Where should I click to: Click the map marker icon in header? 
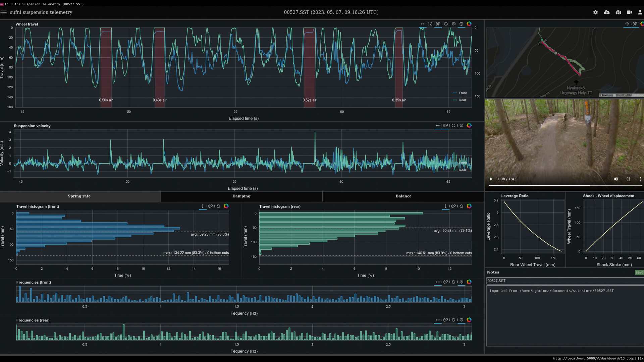click(618, 12)
